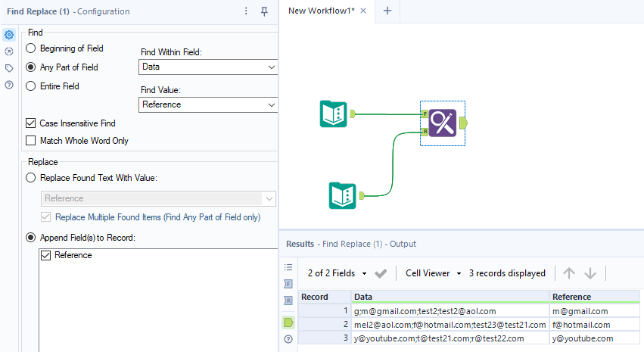Screen dimensions: 644x352
Task: Open the configuration gear tab icon
Action: [9, 35]
